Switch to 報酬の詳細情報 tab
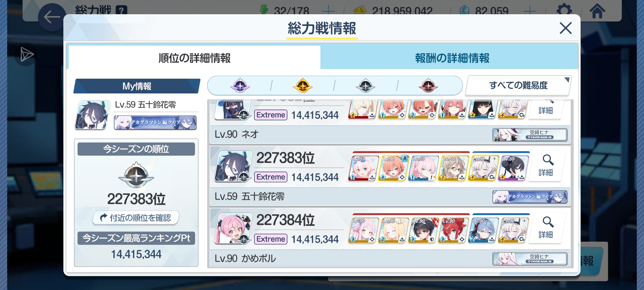Image resolution: width=644 pixels, height=290 pixels. 452,58
